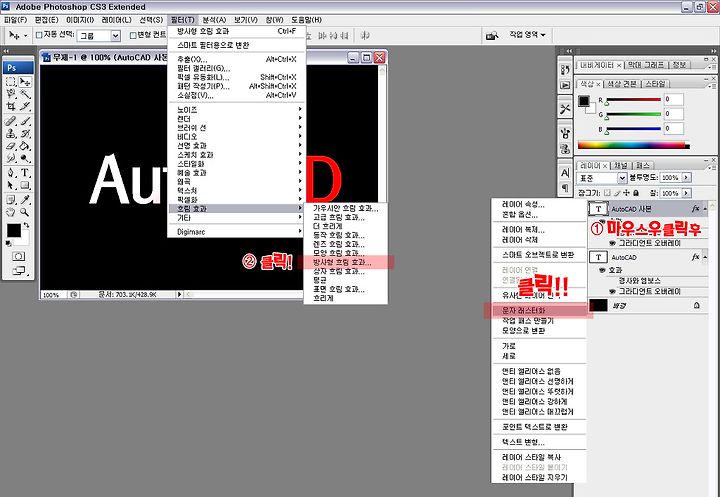This screenshot has height=497, width=720.
Task: Choose 레이어 복제... in context menu
Action: (x=523, y=230)
